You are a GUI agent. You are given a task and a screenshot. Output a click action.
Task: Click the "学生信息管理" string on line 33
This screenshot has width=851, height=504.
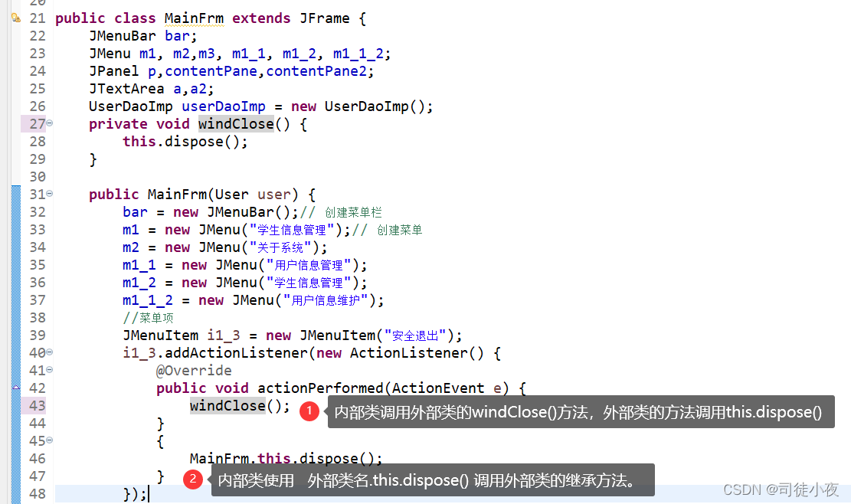click(x=292, y=230)
